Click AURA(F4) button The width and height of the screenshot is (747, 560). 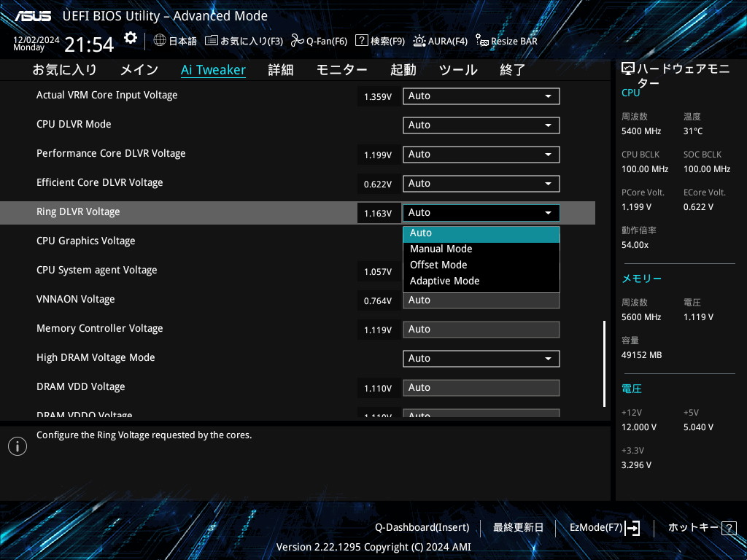pyautogui.click(x=447, y=41)
